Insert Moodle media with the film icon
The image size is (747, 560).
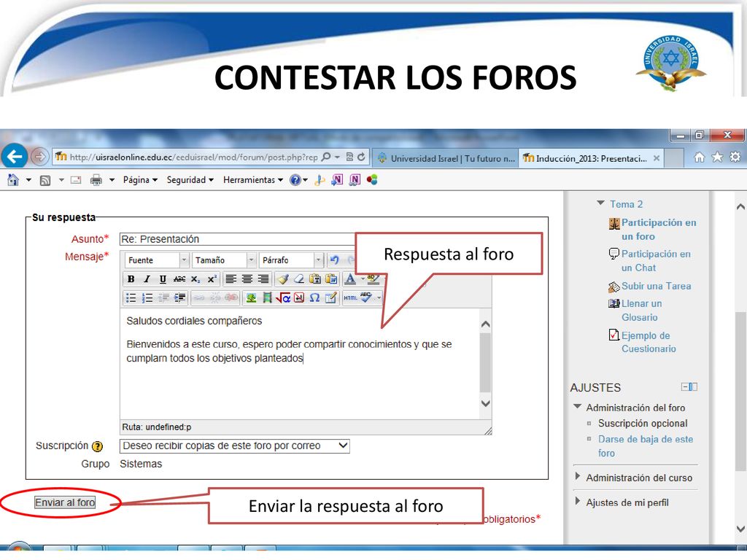click(x=267, y=298)
